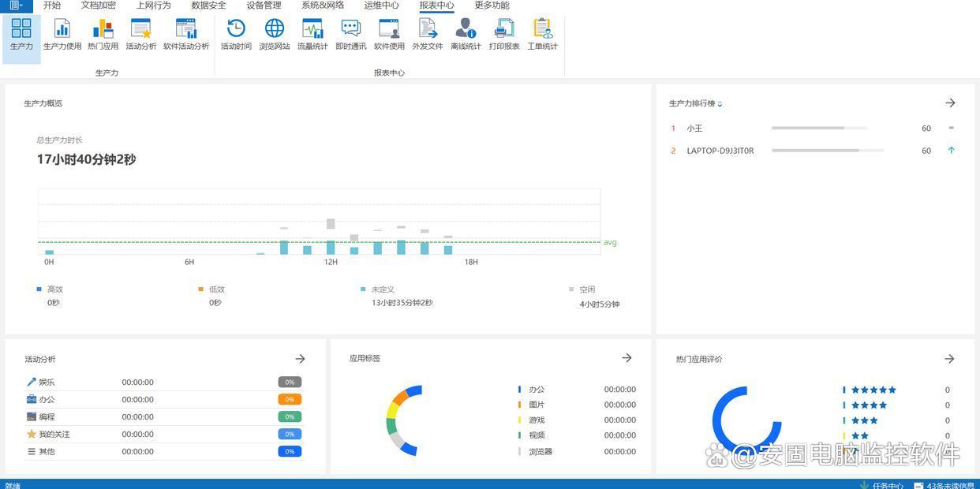The height and width of the screenshot is (489, 980).
Task: Open the application menu dropdown at top-left
Action: (x=16, y=6)
